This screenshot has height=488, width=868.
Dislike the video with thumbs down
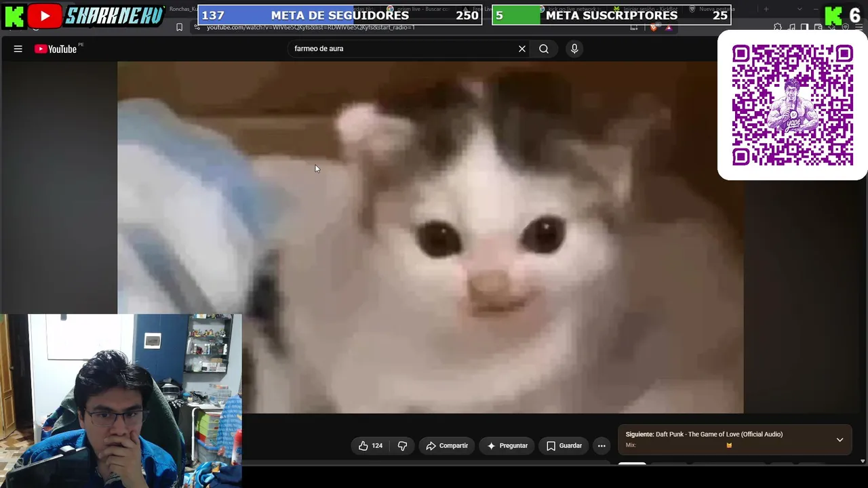[402, 446]
